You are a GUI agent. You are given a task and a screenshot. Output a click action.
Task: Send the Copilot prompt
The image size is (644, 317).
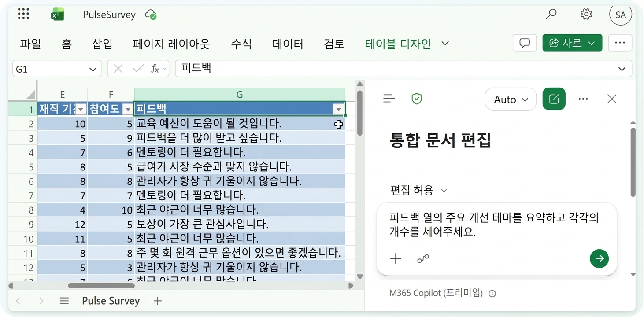[599, 259]
